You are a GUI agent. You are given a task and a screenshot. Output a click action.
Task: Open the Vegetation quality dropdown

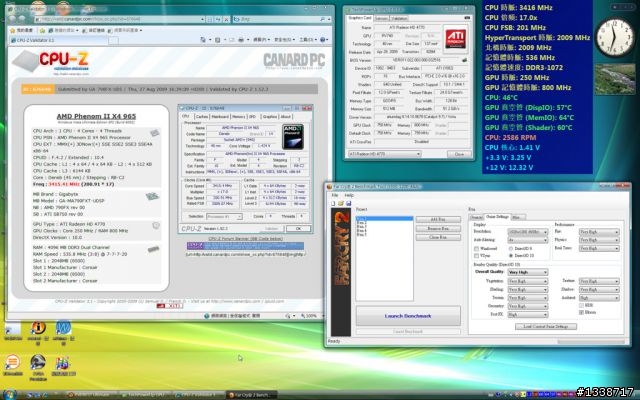click(x=527, y=281)
